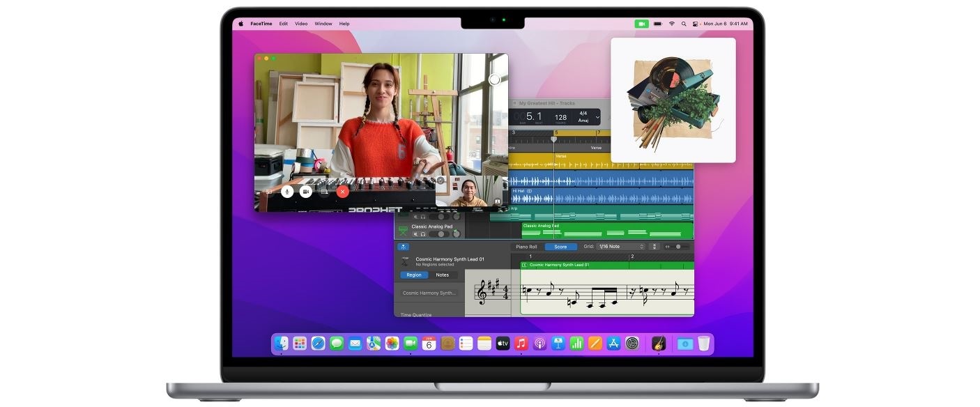Click the 128 tempo display
980x407 pixels.
click(560, 117)
